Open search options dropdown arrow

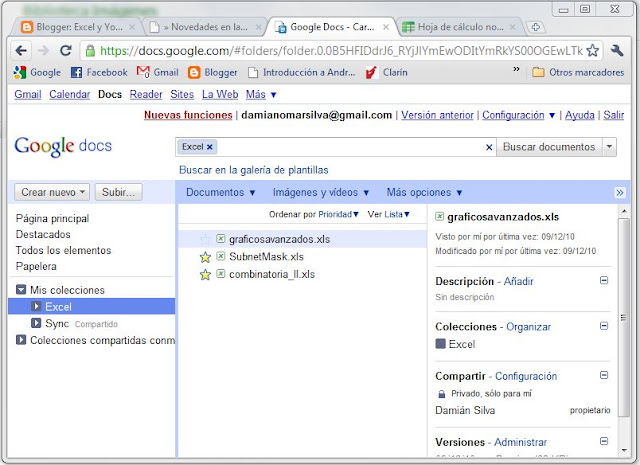point(609,147)
